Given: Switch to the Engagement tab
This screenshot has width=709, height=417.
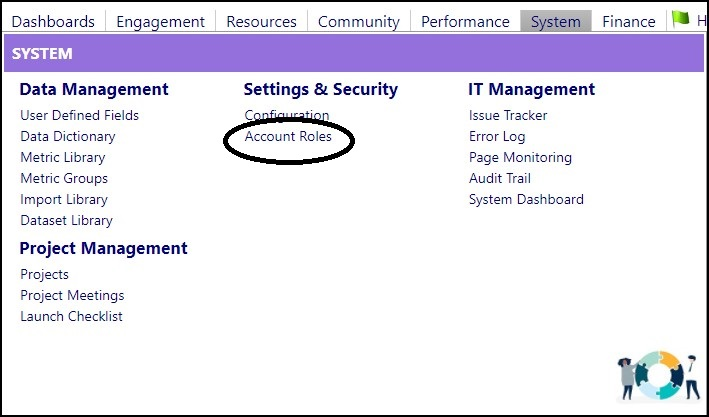Looking at the screenshot, I should coord(161,21).
